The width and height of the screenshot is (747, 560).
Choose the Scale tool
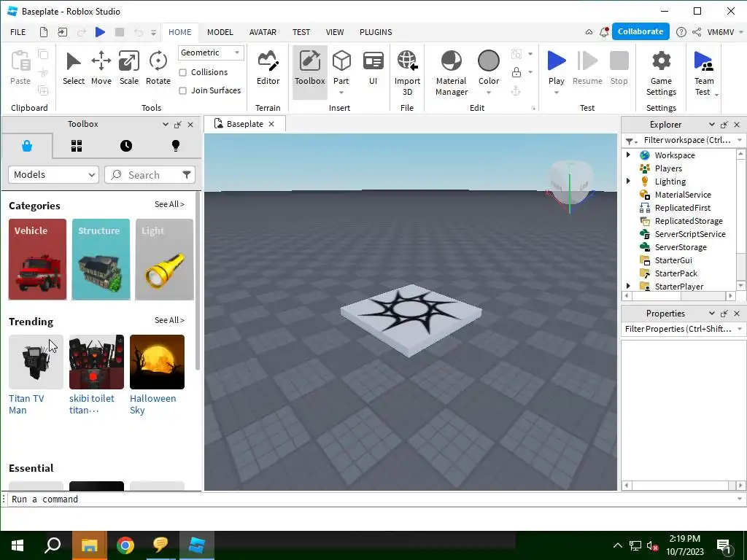[x=128, y=69]
